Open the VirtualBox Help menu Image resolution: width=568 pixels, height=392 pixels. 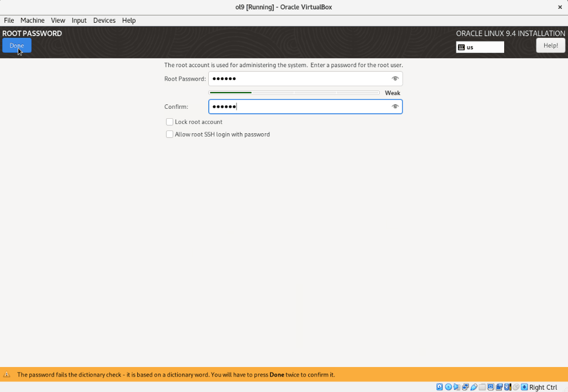(x=129, y=21)
